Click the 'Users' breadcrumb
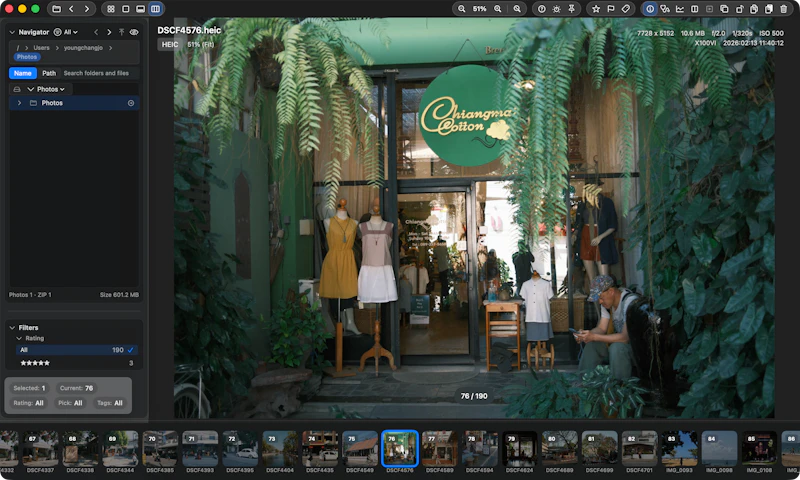Image resolution: width=800 pixels, height=480 pixels. coord(41,47)
